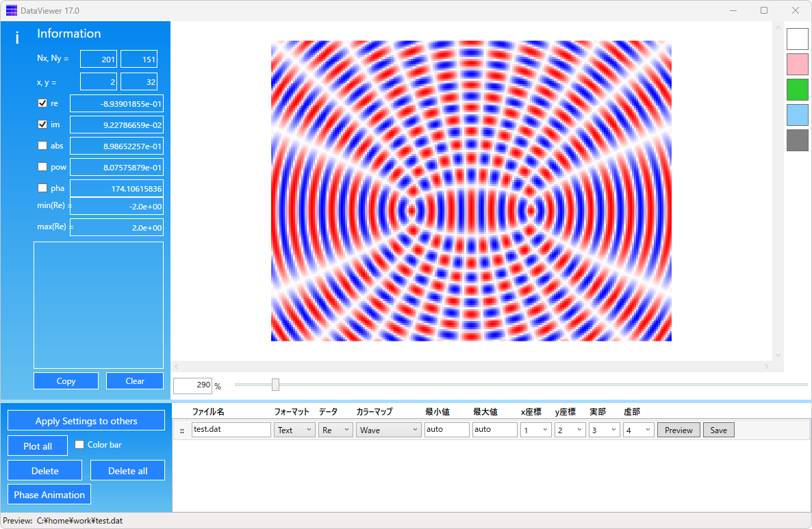
Task: Click the wave interference plot image
Action: [x=471, y=190]
